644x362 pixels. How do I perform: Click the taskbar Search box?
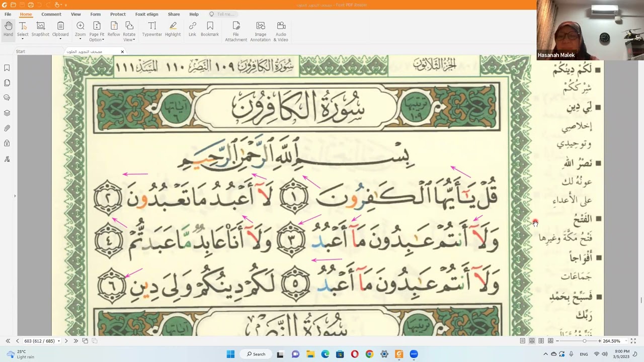(256, 354)
